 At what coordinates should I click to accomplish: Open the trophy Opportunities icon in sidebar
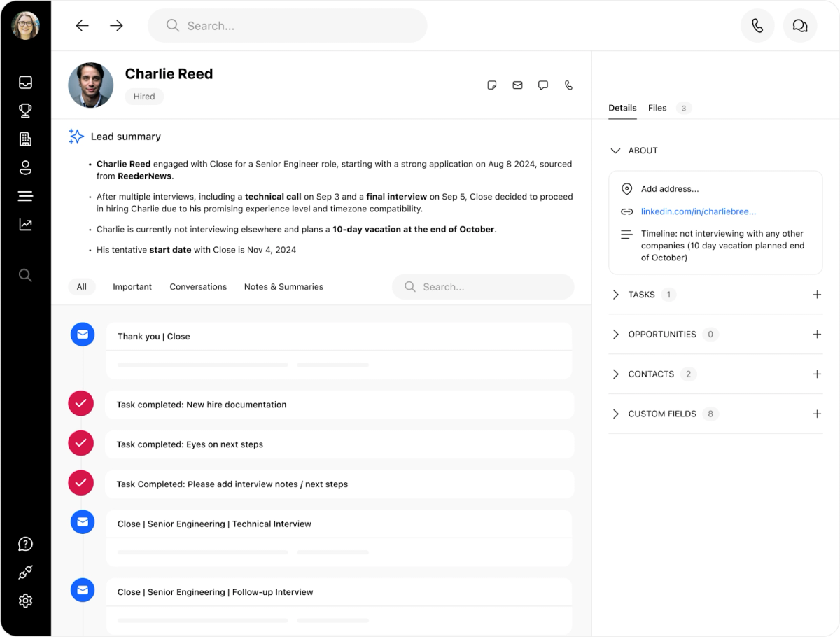[x=25, y=111]
